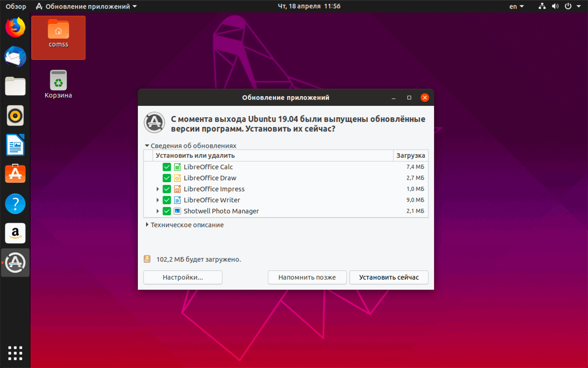
Task: Click the updater logo in the dialog header
Action: [154, 122]
